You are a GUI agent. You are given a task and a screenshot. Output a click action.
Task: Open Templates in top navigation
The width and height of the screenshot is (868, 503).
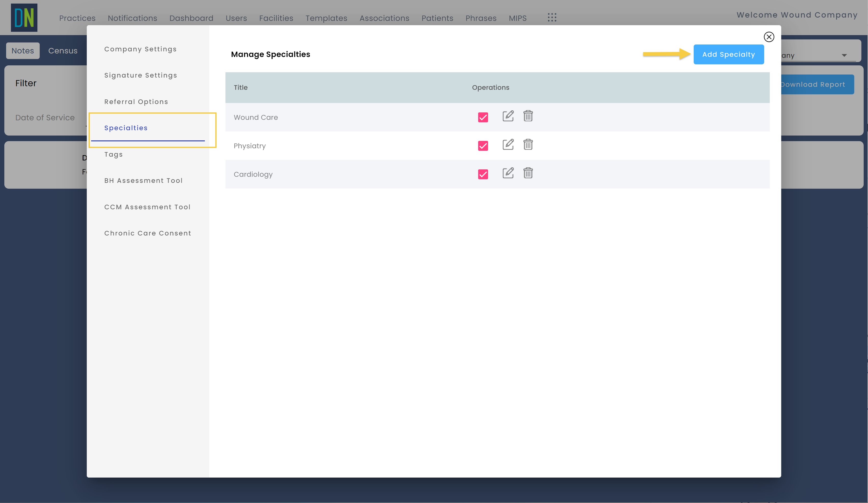326,18
